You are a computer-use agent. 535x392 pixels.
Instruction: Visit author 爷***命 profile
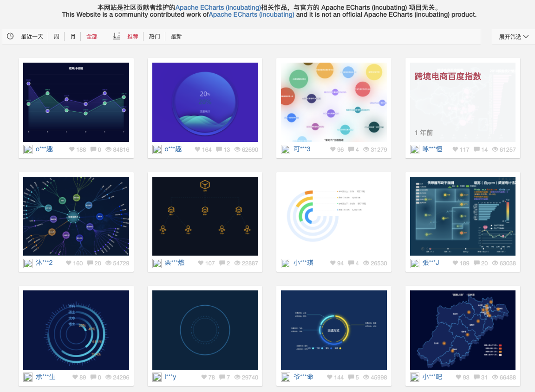(x=303, y=377)
